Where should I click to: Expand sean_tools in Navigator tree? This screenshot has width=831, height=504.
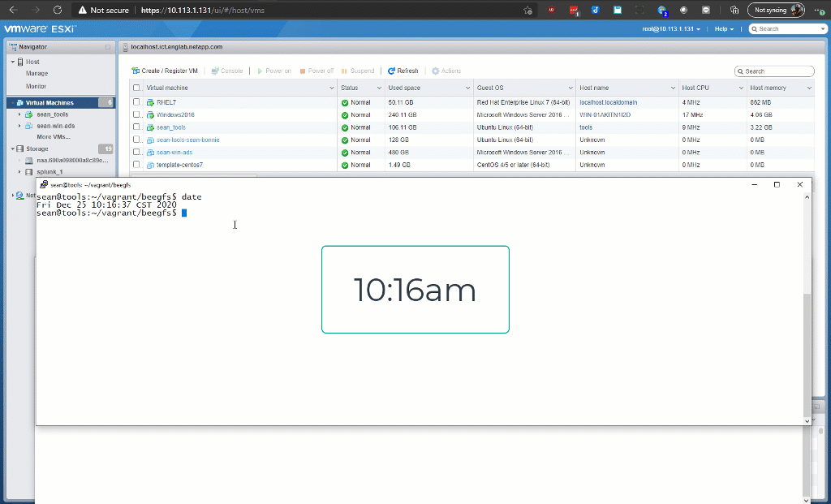[19, 114]
